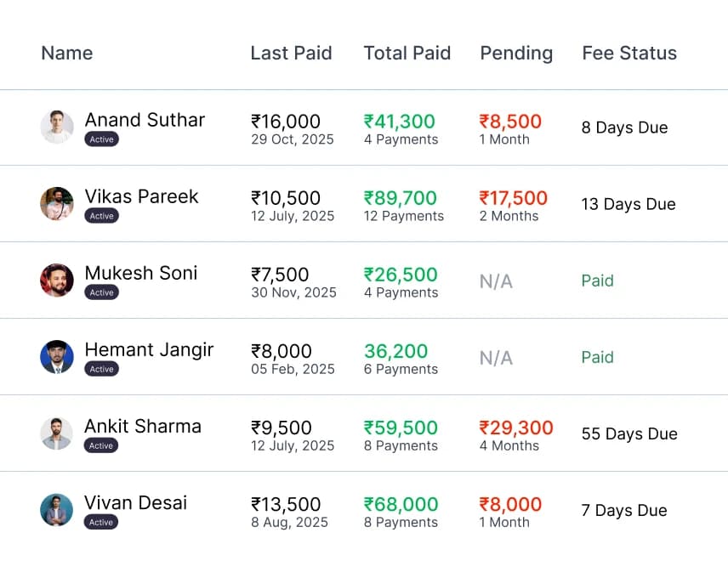Click Hemant Jangir's Paid status
The width and height of the screenshot is (728, 578).
(597, 357)
